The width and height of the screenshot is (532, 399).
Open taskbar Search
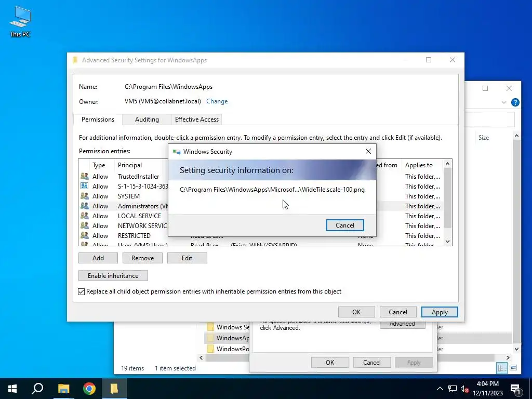(x=37, y=389)
